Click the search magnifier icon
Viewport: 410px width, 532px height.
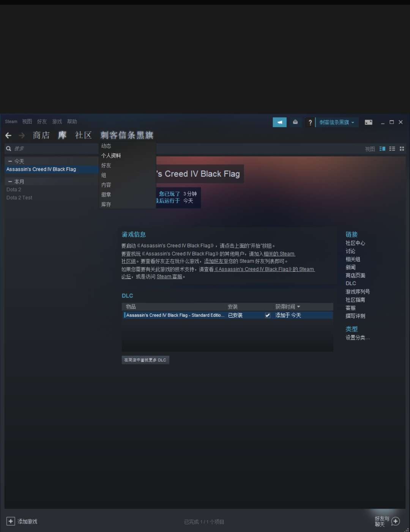coord(9,148)
